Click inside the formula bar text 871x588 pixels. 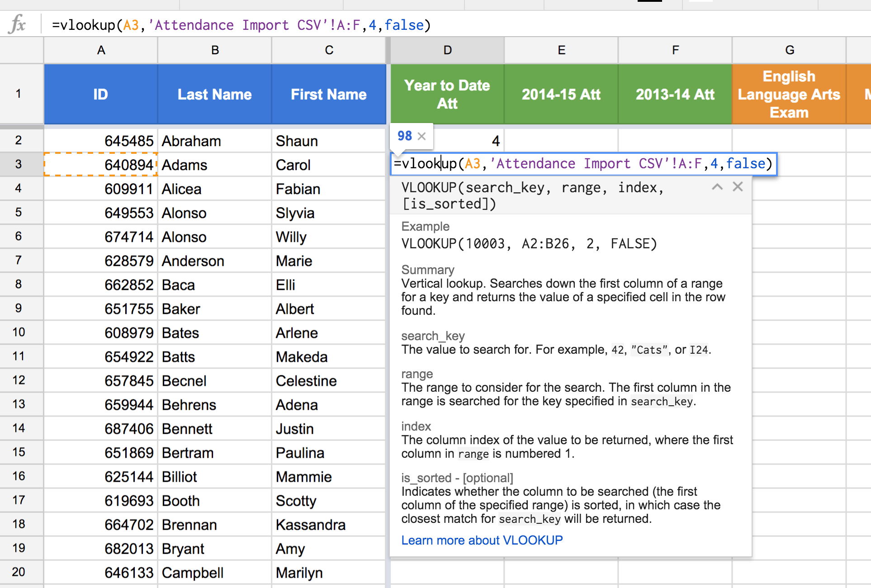pos(241,25)
